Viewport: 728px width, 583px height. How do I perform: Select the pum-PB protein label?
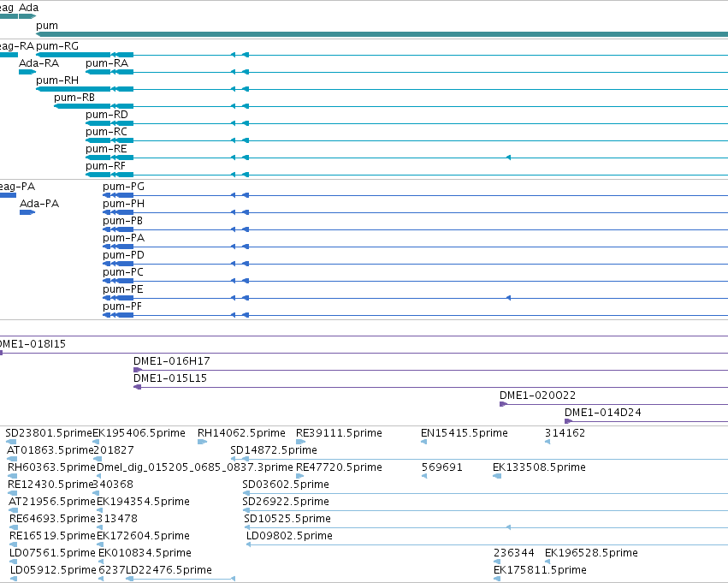[122, 221]
